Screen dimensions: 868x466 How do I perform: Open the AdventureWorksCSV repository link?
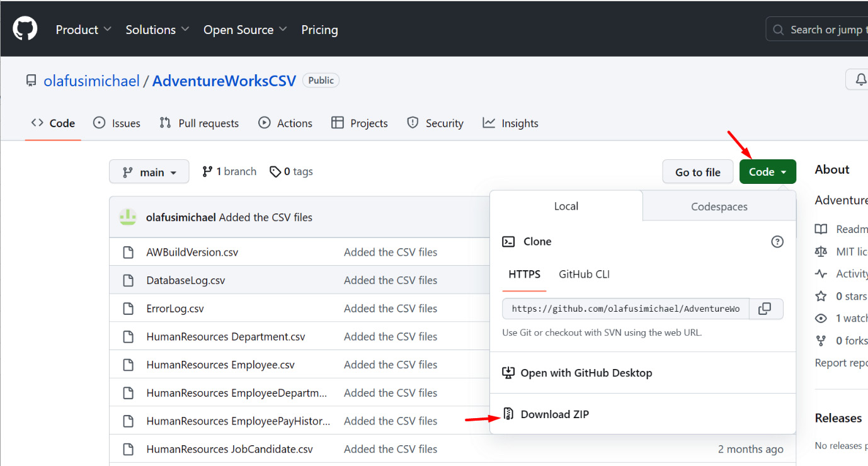[x=224, y=81]
